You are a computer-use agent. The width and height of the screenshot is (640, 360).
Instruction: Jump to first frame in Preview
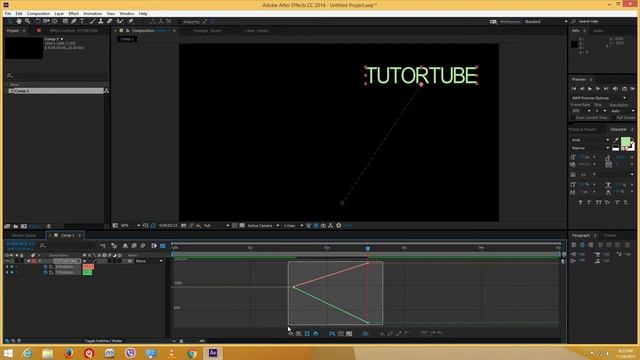click(x=573, y=89)
